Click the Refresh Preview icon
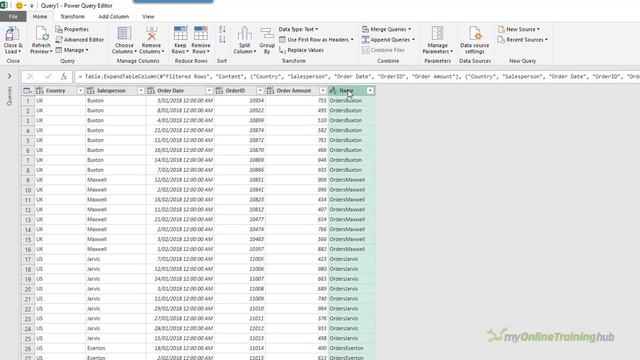The image size is (640, 360). pos(41,34)
